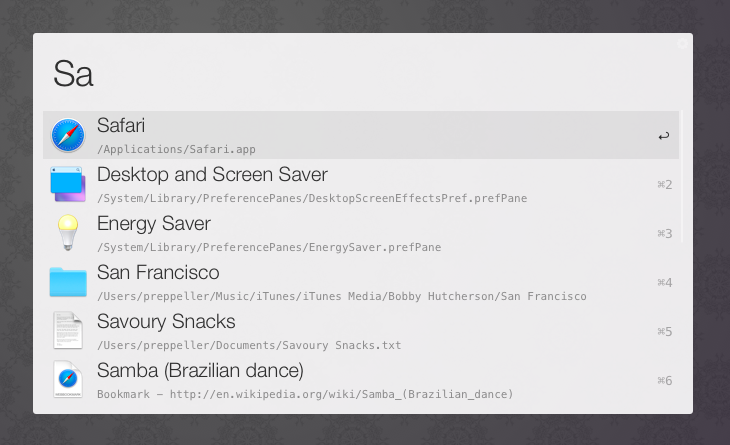Click the ⌘3 shortcut hint
The image size is (730, 445).
pyautogui.click(x=664, y=234)
